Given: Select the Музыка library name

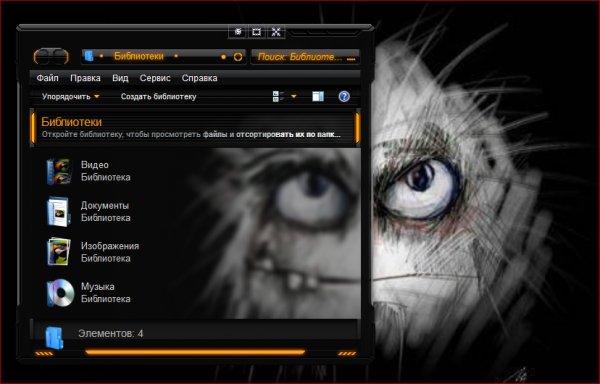Looking at the screenshot, I should 98,286.
